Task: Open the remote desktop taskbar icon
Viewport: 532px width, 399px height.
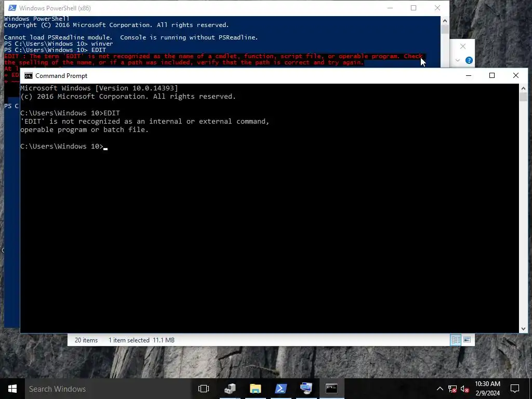Action: click(x=306, y=389)
